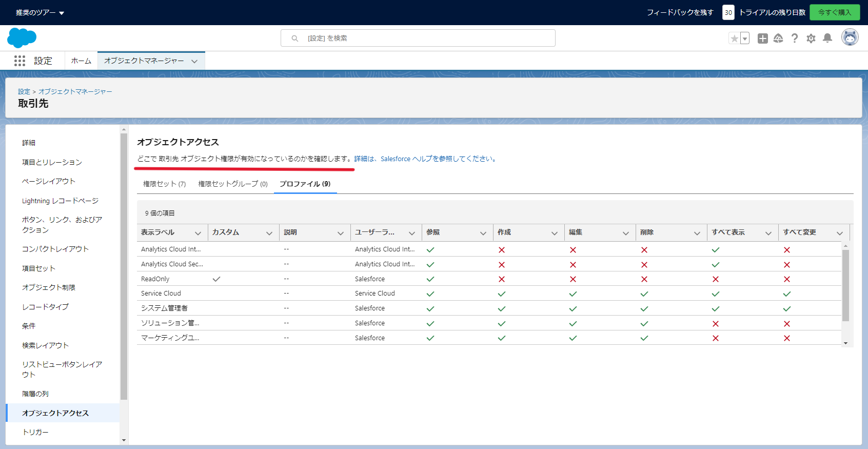868x449 pixels.
Task: Open the favorites list dropdown arrow
Action: tap(745, 38)
